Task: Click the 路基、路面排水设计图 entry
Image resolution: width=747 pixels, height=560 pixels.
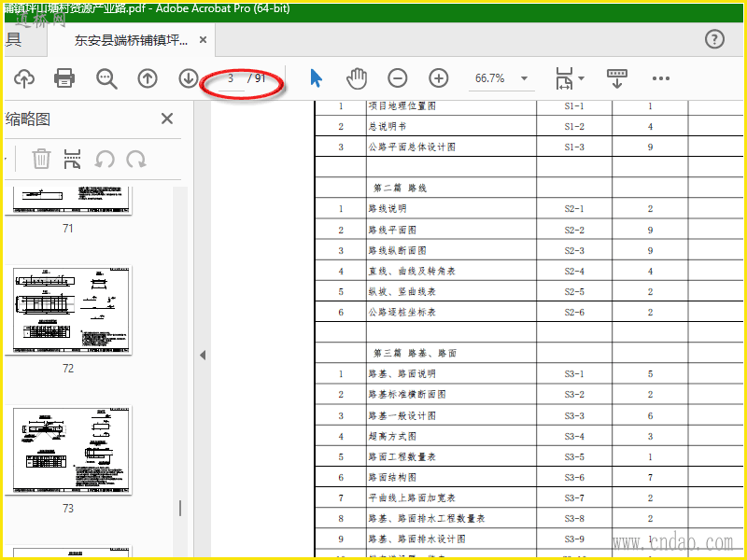Action: pyautogui.click(x=416, y=539)
